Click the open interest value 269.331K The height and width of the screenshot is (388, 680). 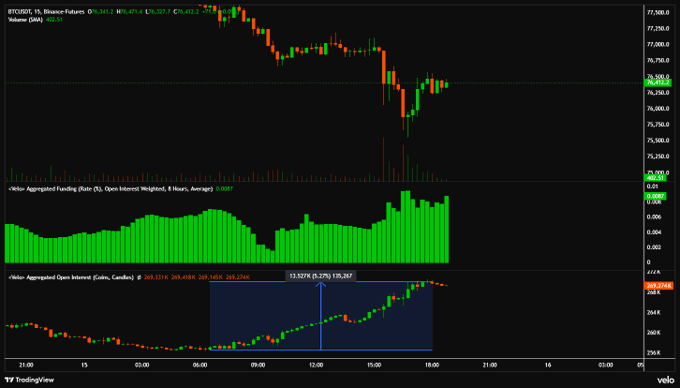[x=156, y=277]
